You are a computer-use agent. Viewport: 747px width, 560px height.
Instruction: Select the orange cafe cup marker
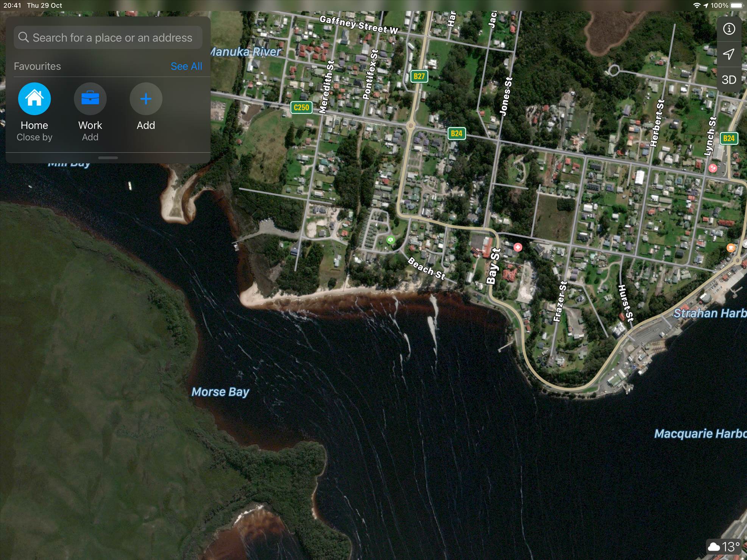click(730, 248)
